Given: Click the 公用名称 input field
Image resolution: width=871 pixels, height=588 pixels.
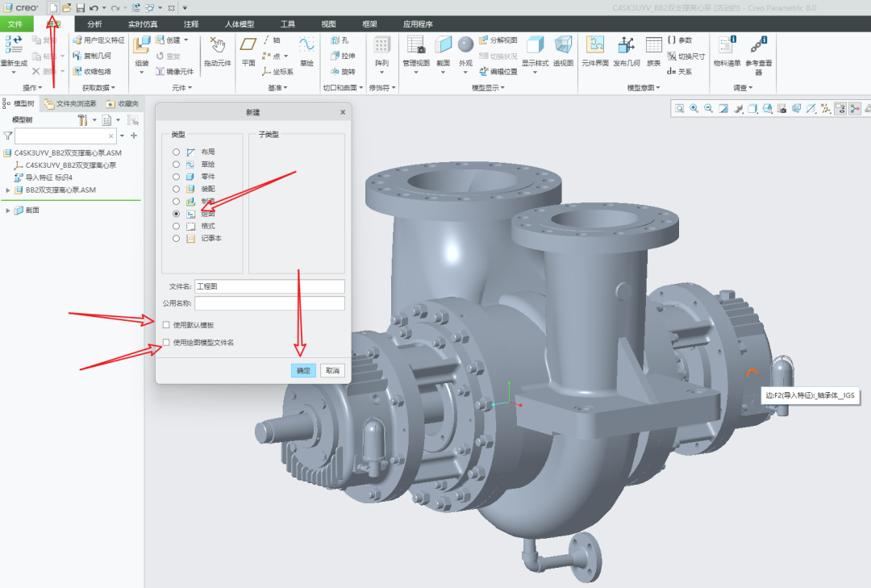Looking at the screenshot, I should [x=269, y=304].
